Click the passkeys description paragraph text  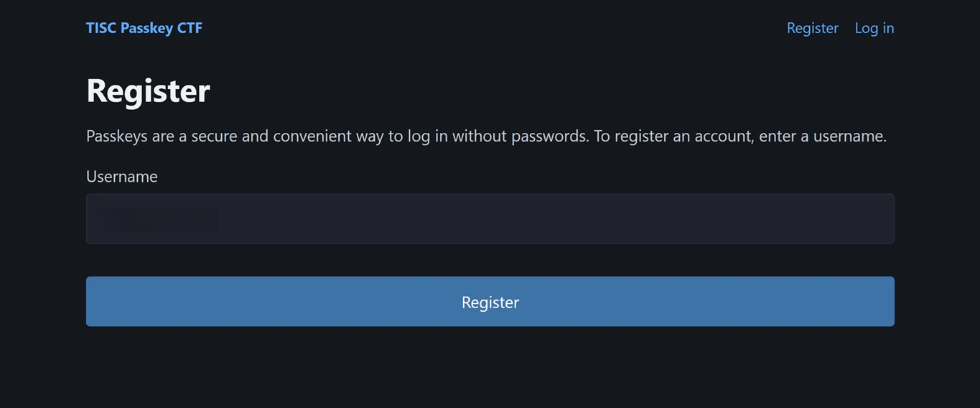click(x=486, y=136)
